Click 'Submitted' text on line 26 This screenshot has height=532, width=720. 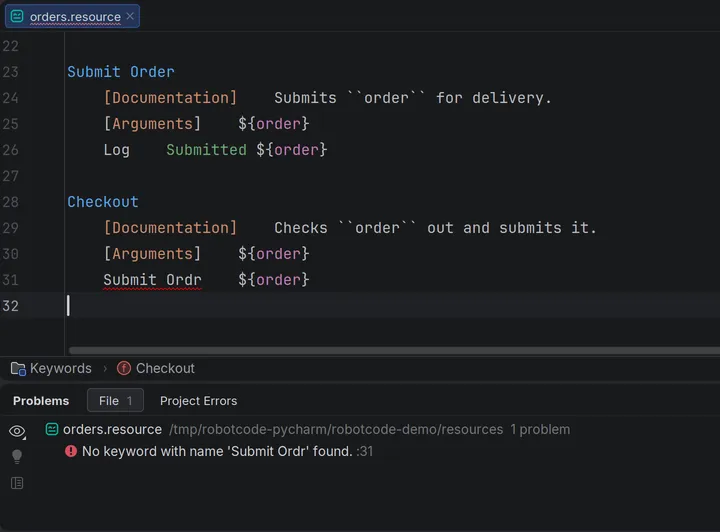[206, 150]
